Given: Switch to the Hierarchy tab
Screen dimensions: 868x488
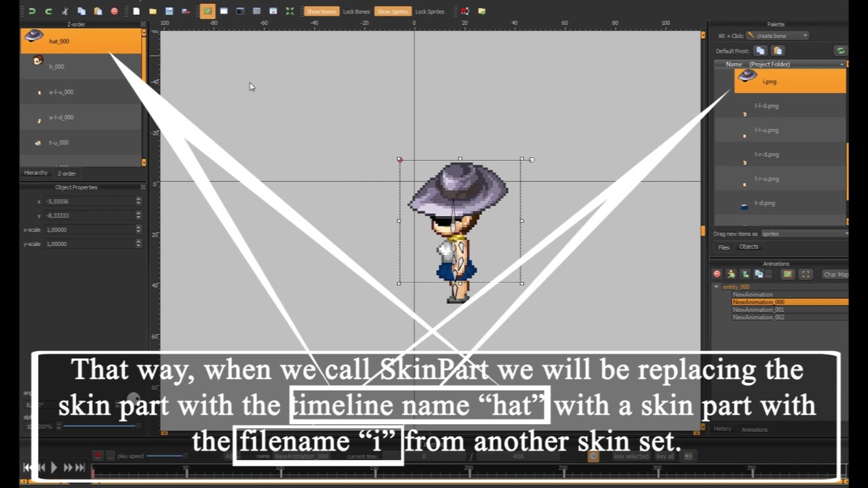Looking at the screenshot, I should click(x=36, y=173).
